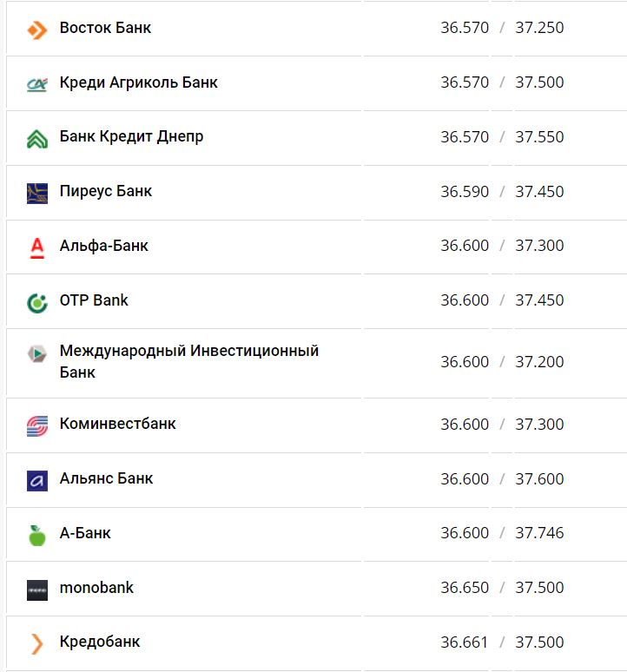This screenshot has height=672, width=627.
Task: Open the Кредобанк bank page link
Action: (100, 642)
